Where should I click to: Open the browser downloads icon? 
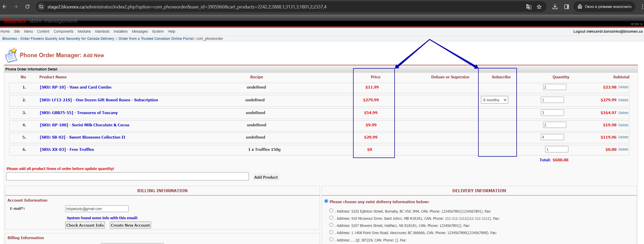click(555, 7)
